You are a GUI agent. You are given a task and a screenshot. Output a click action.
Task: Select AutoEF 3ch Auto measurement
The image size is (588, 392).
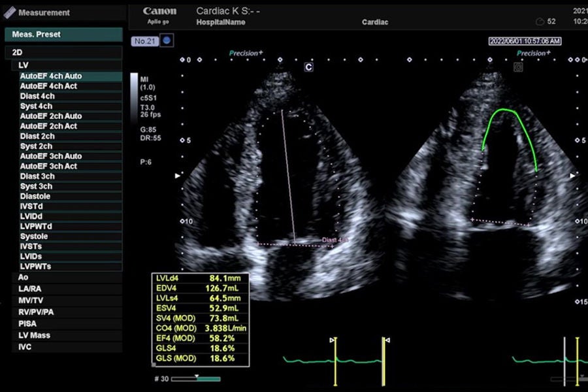[71, 156]
